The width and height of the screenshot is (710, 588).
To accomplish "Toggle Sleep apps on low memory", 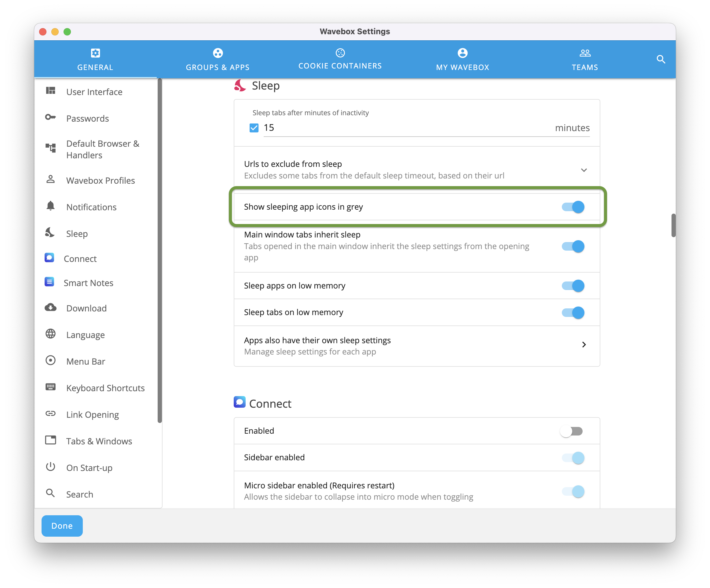I will pyautogui.click(x=571, y=285).
